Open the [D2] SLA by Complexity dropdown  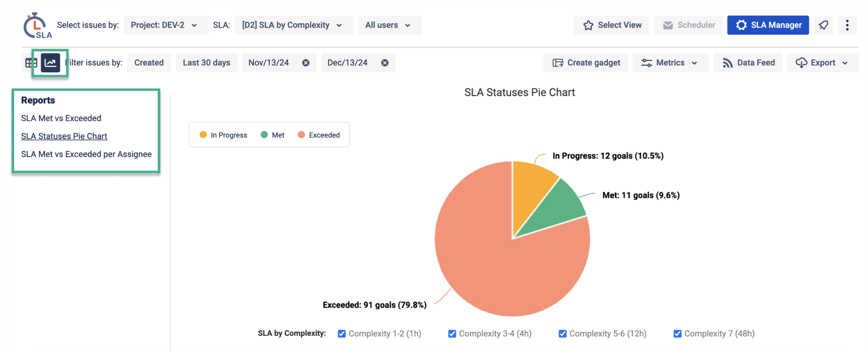(x=293, y=25)
